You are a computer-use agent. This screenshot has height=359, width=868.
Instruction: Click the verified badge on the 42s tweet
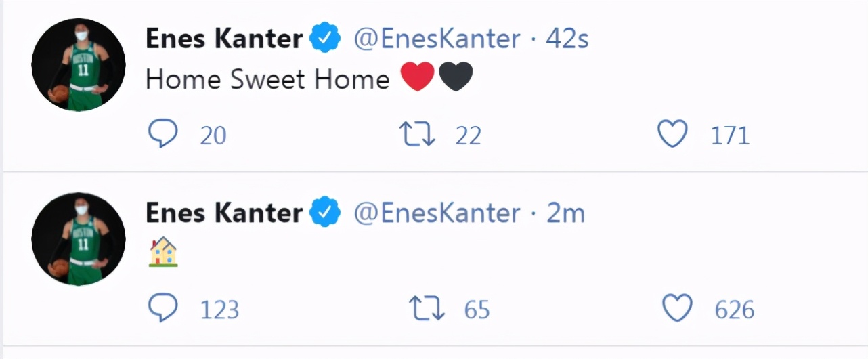[x=325, y=39]
